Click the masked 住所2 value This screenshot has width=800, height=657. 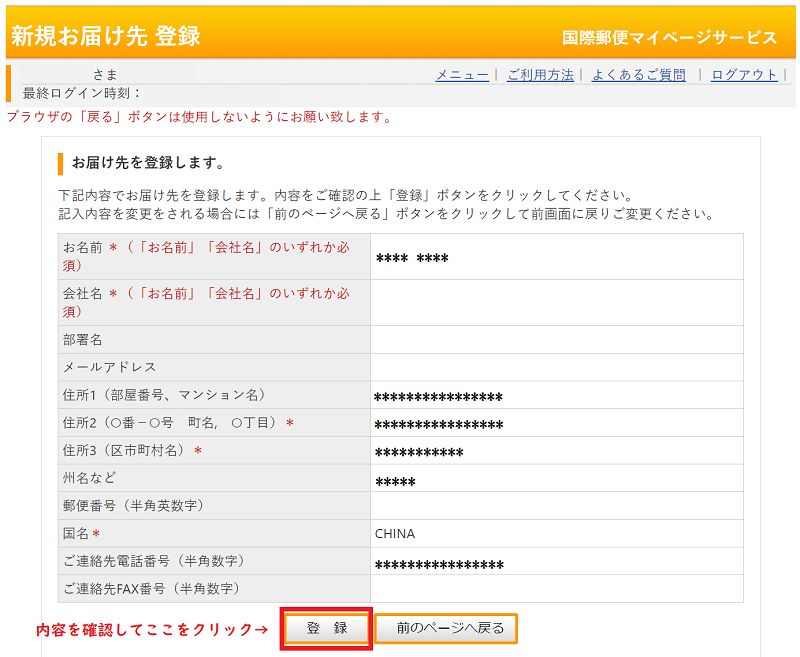tap(438, 425)
